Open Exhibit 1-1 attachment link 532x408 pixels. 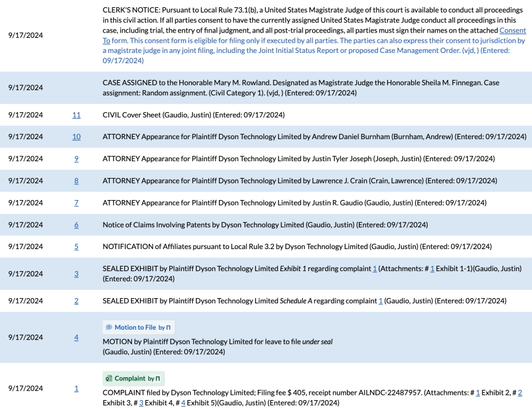point(432,268)
